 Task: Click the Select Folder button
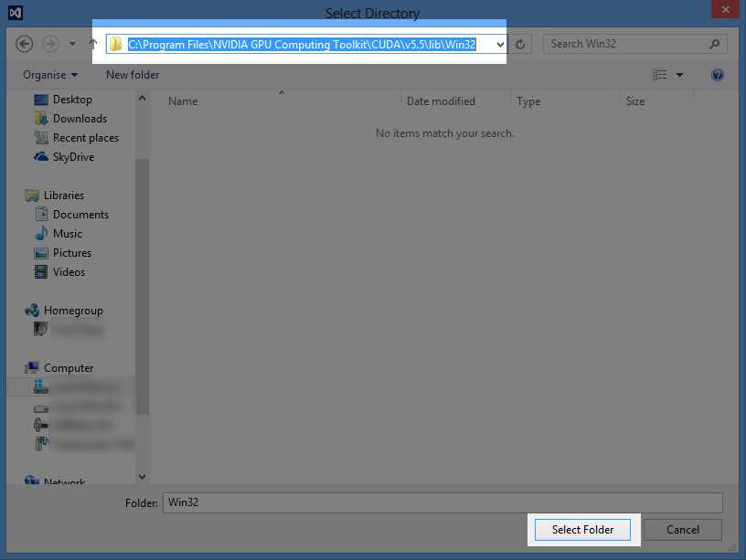click(x=582, y=530)
